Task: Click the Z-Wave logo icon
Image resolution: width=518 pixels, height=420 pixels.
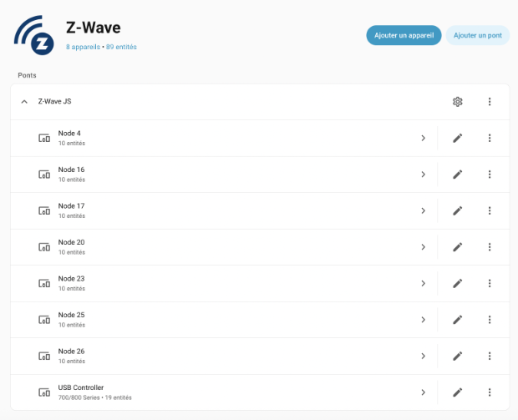Action: (33, 35)
